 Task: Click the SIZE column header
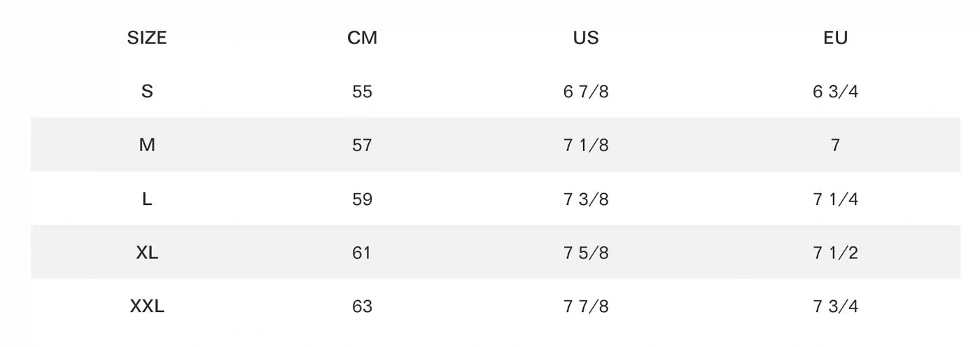[x=147, y=38]
